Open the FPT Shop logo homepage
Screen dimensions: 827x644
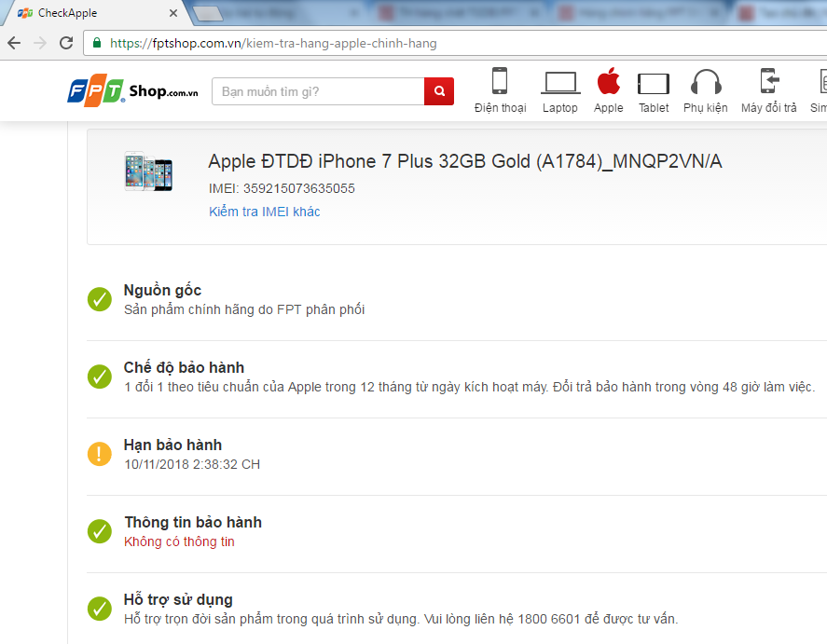pyautogui.click(x=132, y=90)
